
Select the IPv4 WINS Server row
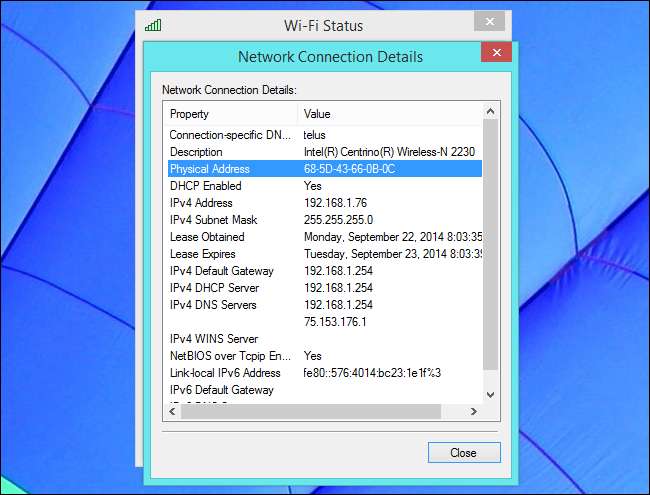click(325, 339)
